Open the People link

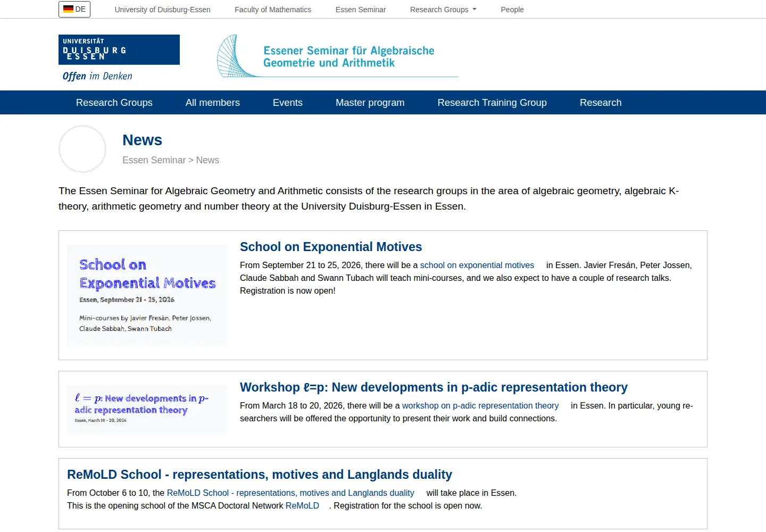coord(512,10)
